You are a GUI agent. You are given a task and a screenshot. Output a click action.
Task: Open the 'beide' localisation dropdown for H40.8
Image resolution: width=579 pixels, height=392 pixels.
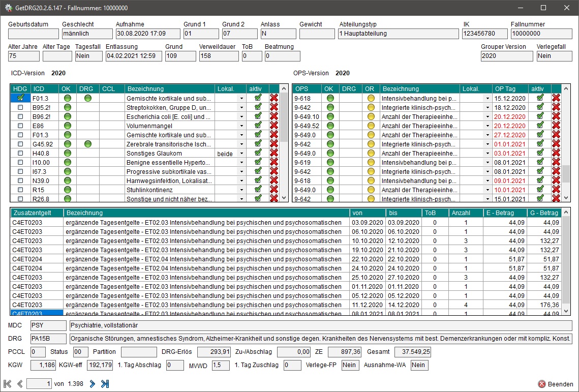(241, 154)
